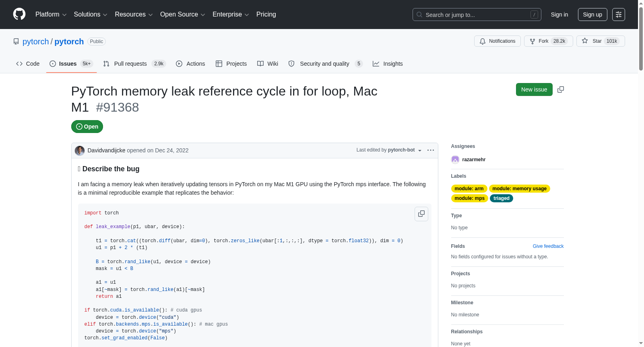Click the GitHub logo icon

19,14
